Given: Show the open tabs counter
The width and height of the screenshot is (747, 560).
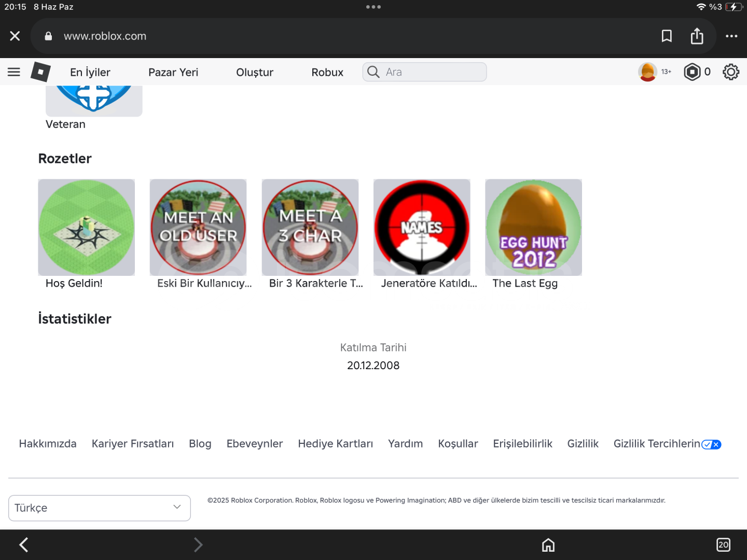Looking at the screenshot, I should [723, 545].
